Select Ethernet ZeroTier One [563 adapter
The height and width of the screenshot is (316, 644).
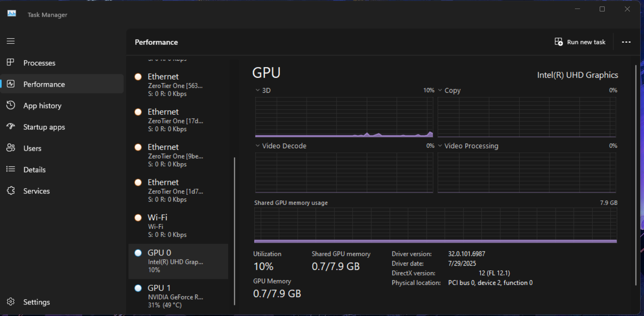pyautogui.click(x=178, y=85)
